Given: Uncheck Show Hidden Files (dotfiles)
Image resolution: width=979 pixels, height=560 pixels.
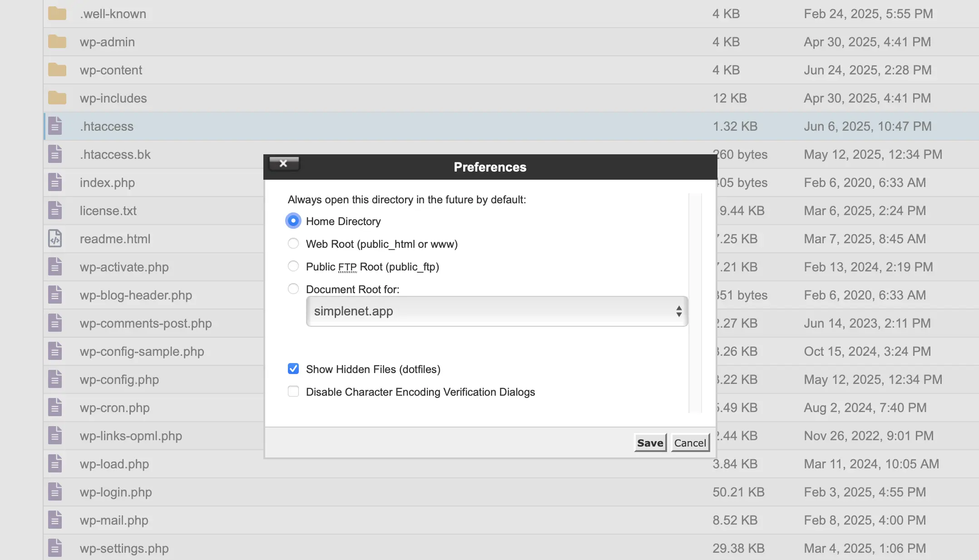Looking at the screenshot, I should click(293, 368).
